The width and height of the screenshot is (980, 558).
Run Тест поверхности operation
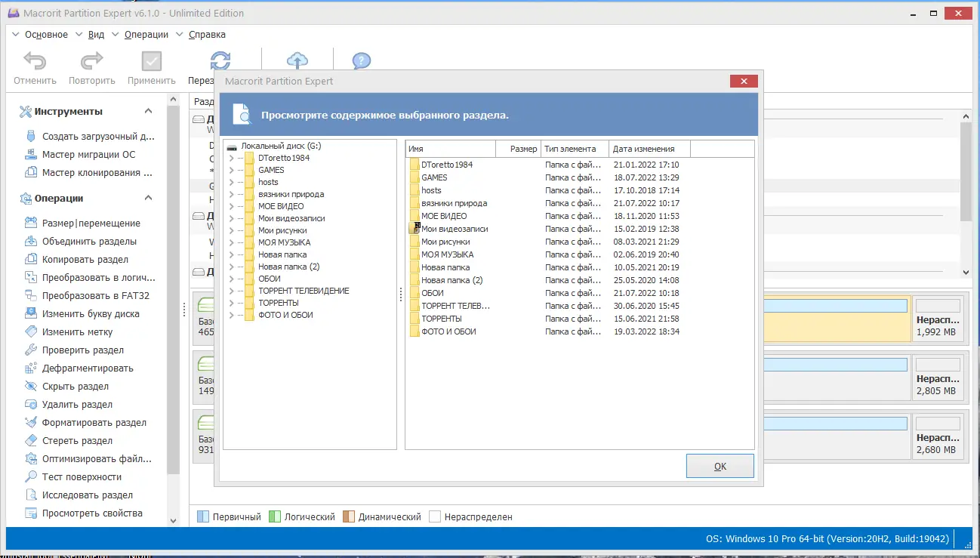click(x=82, y=477)
